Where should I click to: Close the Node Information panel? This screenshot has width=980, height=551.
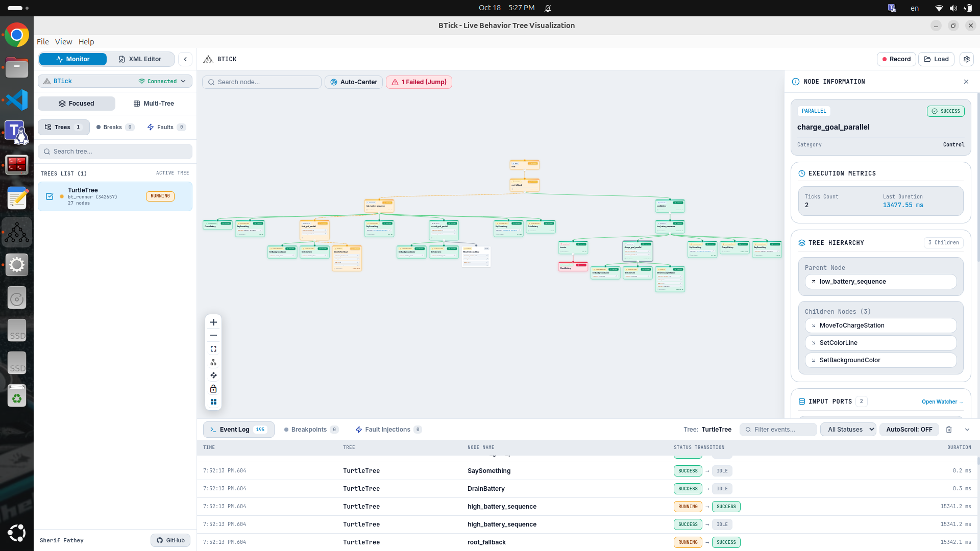[966, 82]
